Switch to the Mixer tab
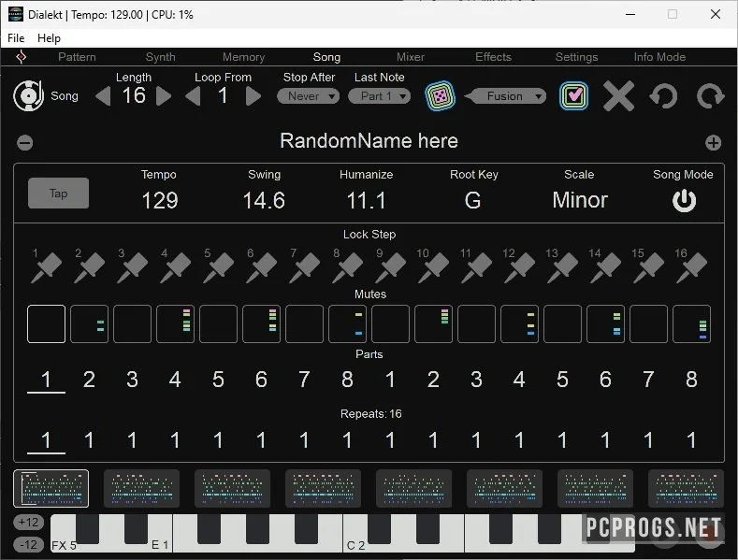The width and height of the screenshot is (738, 560). pos(411,57)
